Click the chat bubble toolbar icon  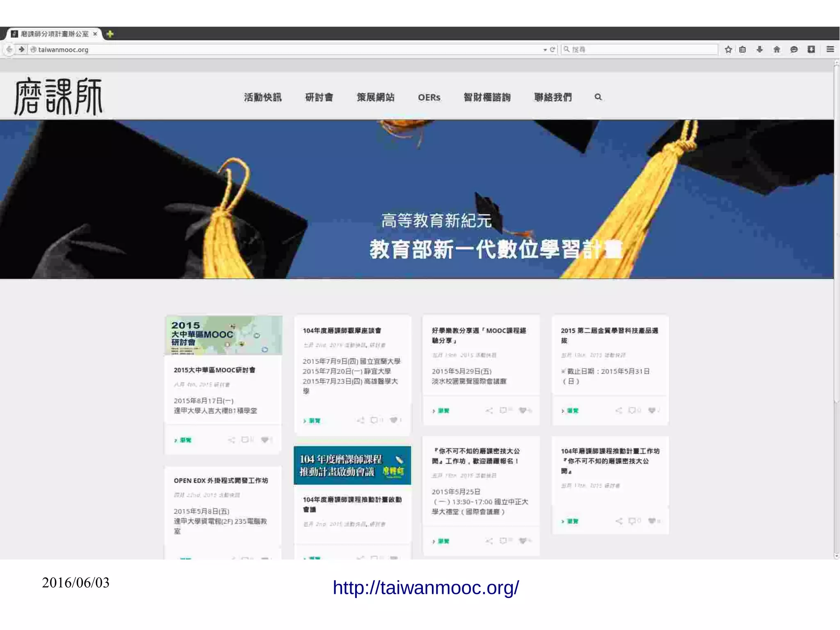coord(794,50)
